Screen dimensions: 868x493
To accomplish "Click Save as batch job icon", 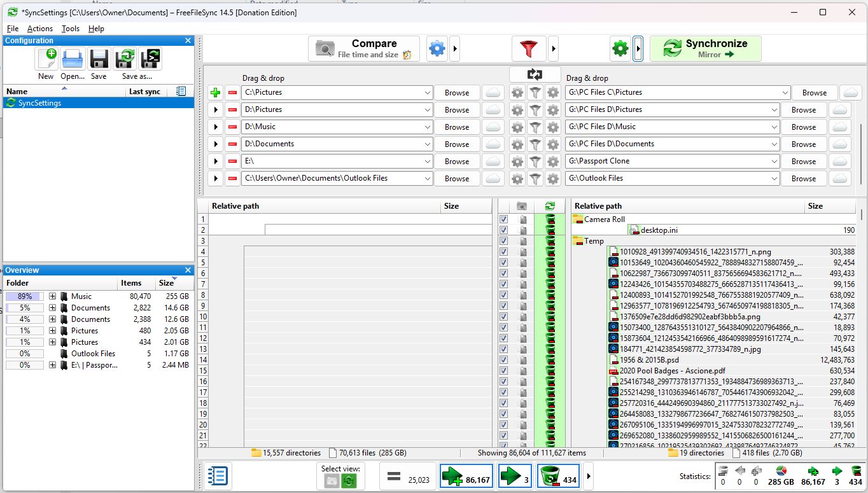I will point(150,59).
